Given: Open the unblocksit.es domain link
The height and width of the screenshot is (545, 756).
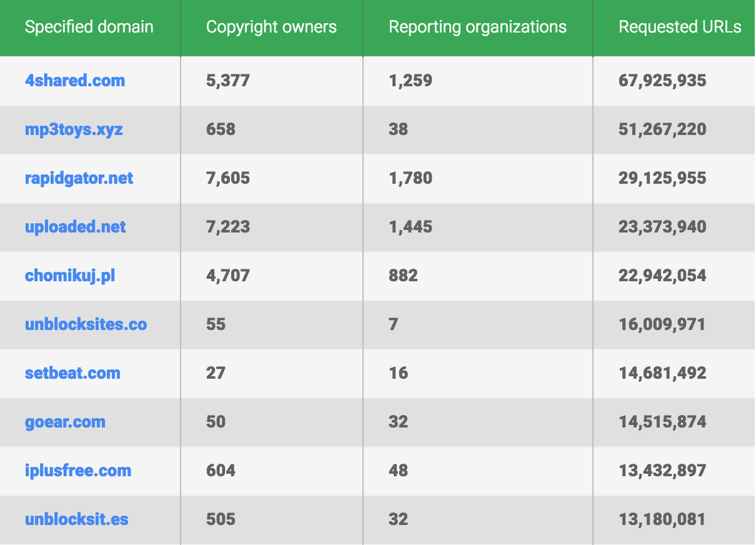Looking at the screenshot, I should 76,519.
